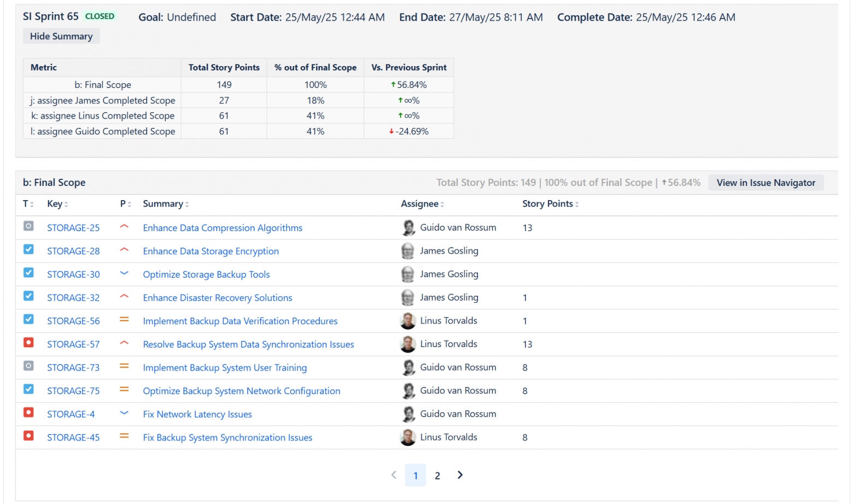Click Guido van Rossum's avatar on STORAGE-73
This screenshot has height=504, width=853.
[x=408, y=367]
